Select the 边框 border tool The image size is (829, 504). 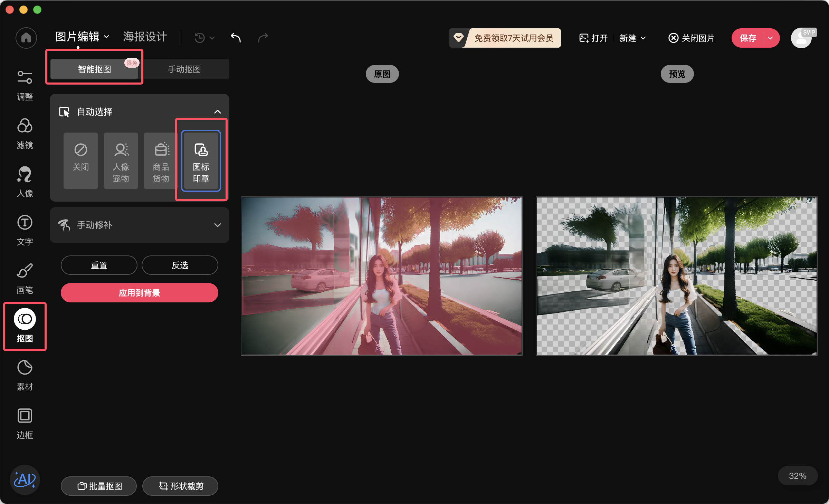coord(25,423)
